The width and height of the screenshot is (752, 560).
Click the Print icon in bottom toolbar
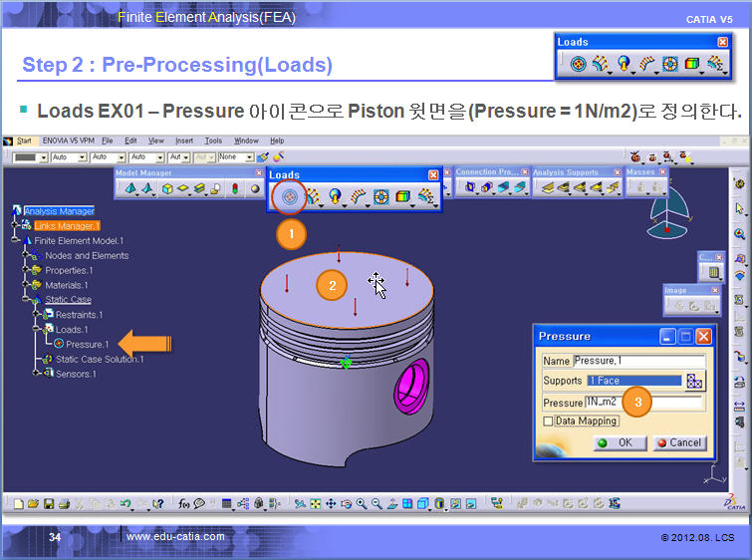pyautogui.click(x=64, y=504)
